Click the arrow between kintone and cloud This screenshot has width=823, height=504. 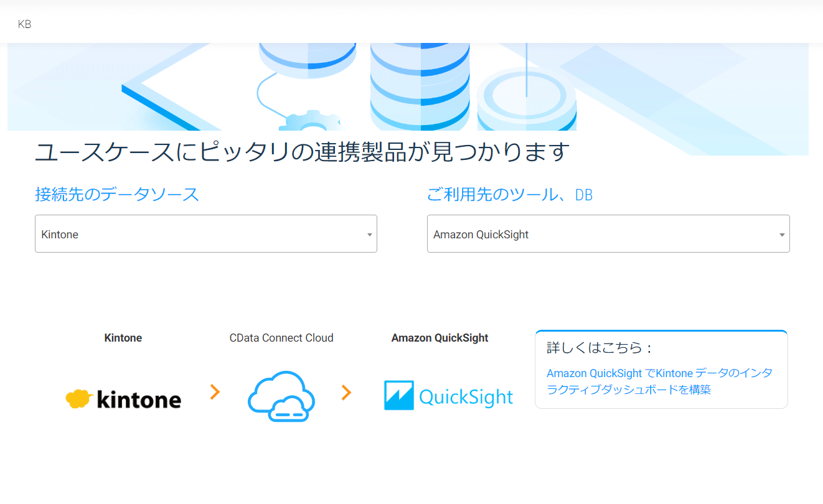(x=215, y=392)
